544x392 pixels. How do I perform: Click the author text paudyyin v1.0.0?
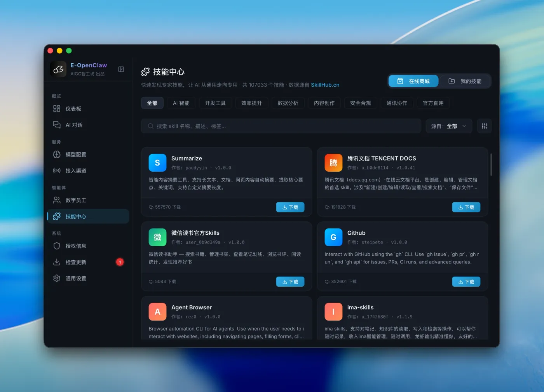pyautogui.click(x=201, y=168)
